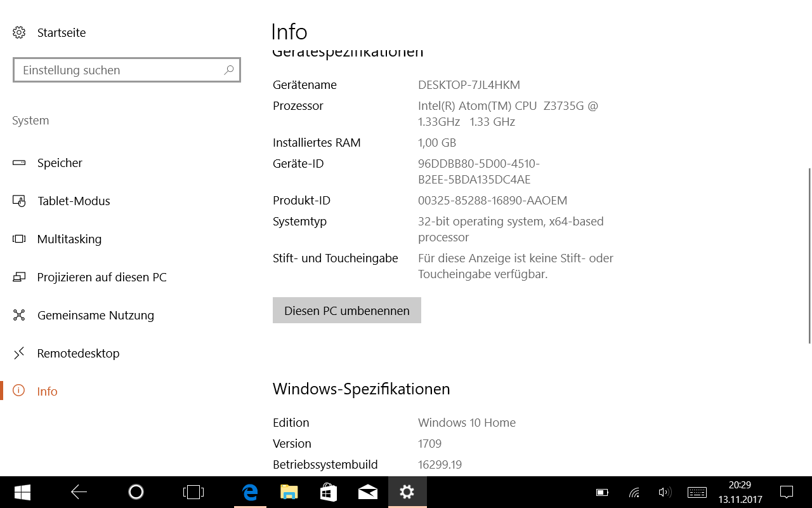
Task: Open volume speaker tray icon
Action: [664, 492]
